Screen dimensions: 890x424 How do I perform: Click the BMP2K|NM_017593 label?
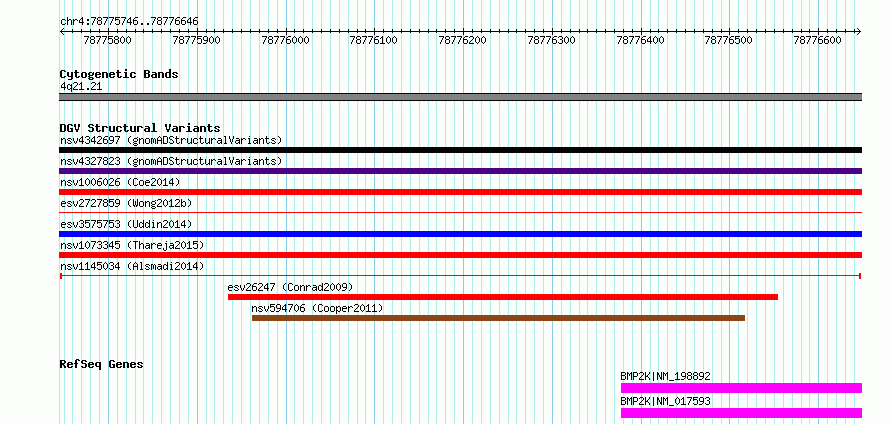click(665, 401)
